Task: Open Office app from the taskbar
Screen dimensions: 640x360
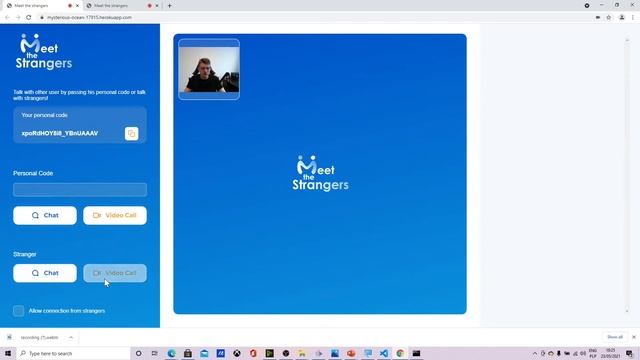Action: (253, 353)
